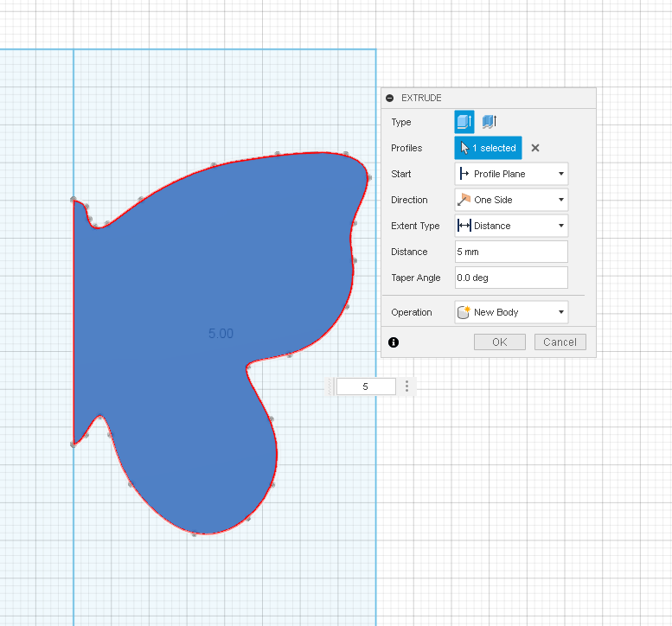
Task: Select the Thin Extrude type icon
Action: pyautogui.click(x=489, y=122)
